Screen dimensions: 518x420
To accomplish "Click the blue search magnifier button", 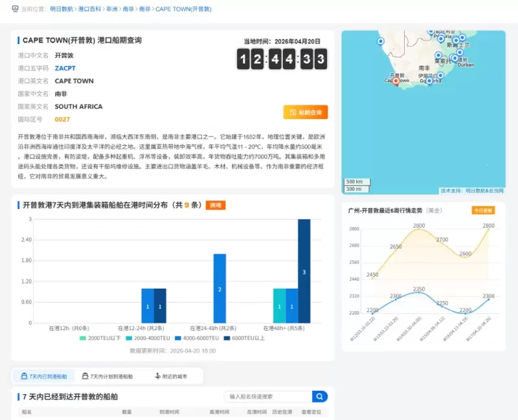I will pos(321,396).
